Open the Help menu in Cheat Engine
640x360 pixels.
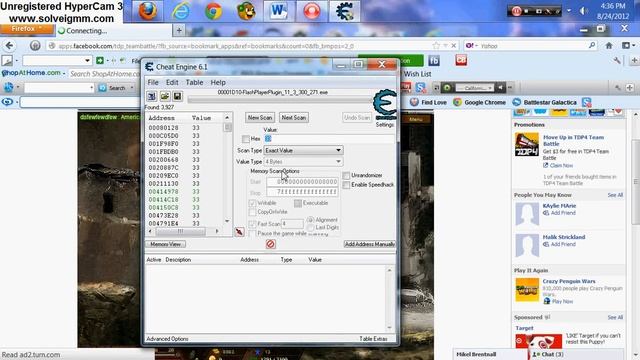pos(218,82)
